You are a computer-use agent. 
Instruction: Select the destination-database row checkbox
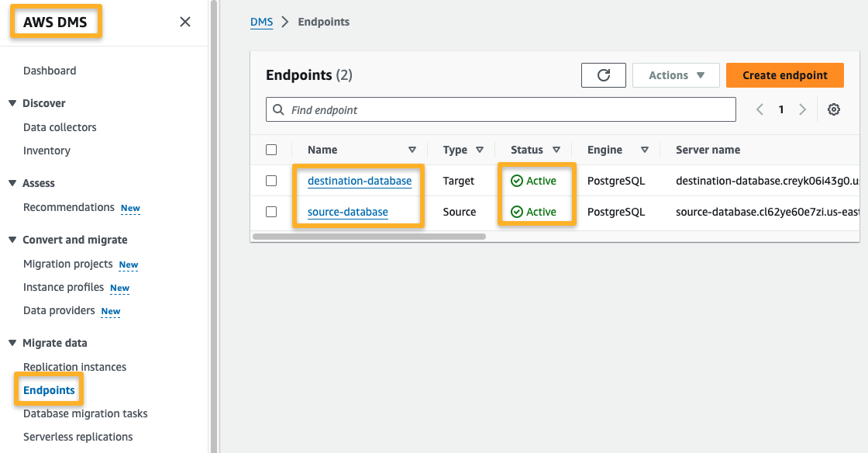coord(271,181)
